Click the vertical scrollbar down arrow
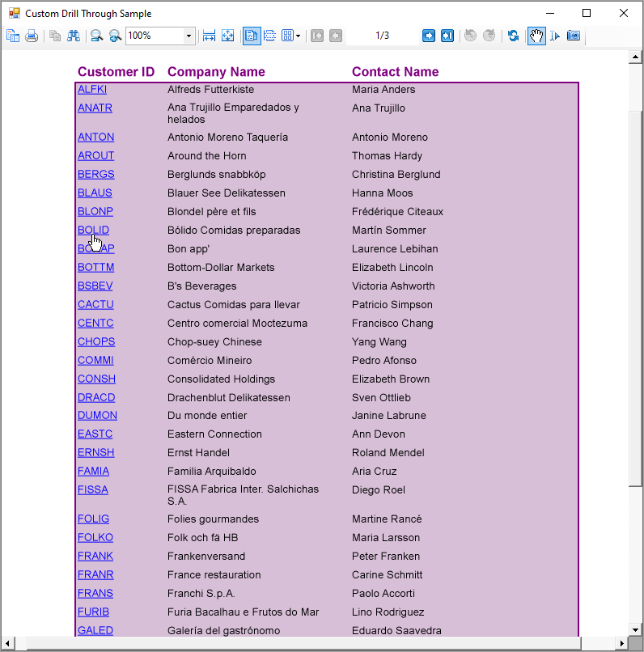The height and width of the screenshot is (652, 644). point(635,630)
